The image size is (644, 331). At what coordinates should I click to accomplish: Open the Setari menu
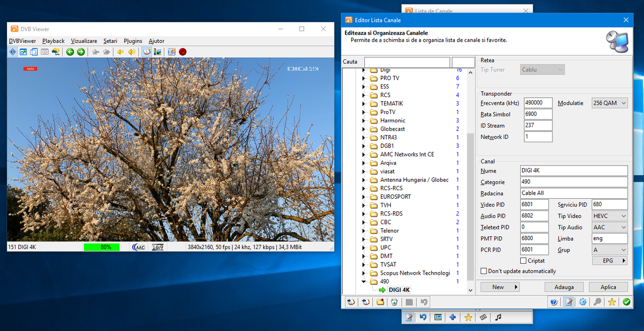110,41
